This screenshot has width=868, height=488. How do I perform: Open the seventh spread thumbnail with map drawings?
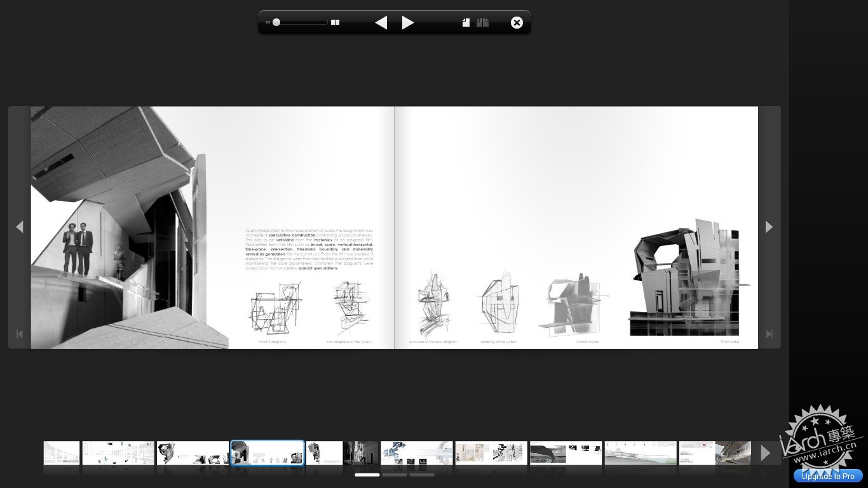491,453
